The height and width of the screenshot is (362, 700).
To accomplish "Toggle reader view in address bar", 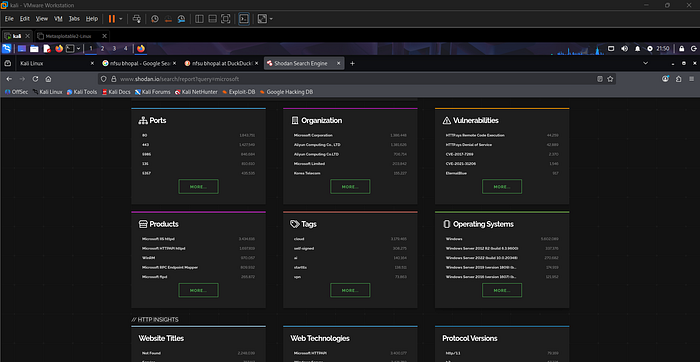I will 600,79.
